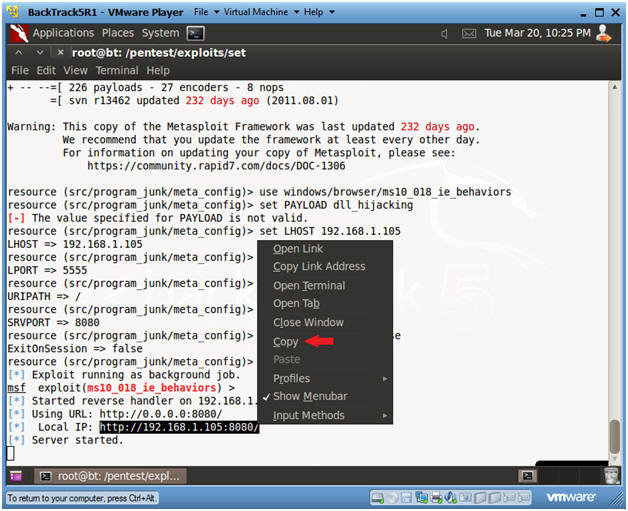Image resolution: width=628 pixels, height=511 pixels.
Task: Click 'msf' prompt text
Action: tap(16, 388)
